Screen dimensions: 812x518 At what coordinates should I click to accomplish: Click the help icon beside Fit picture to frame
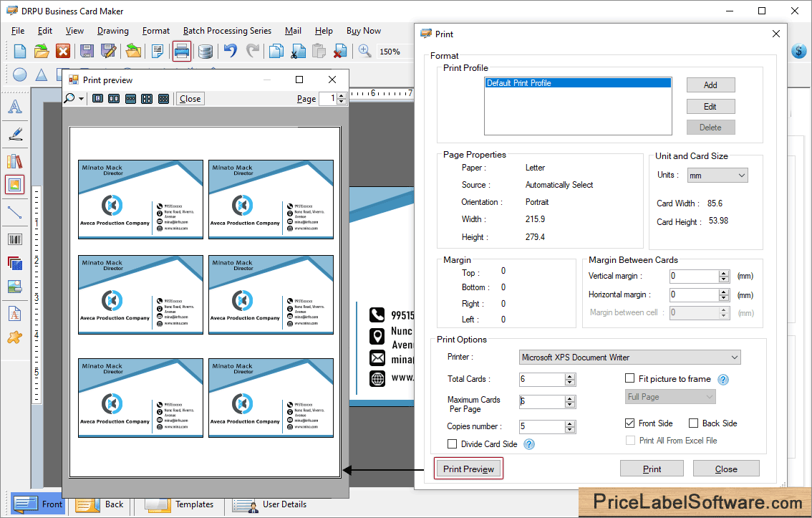coord(723,380)
